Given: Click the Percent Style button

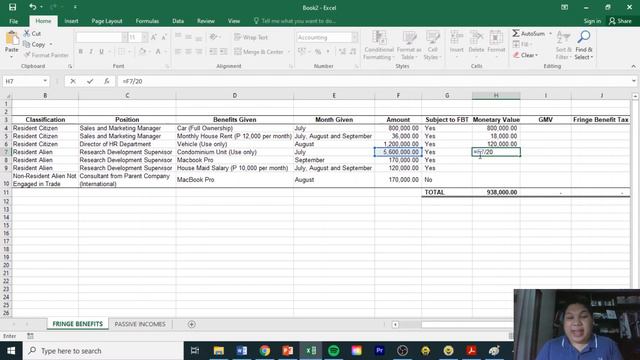Looking at the screenshot, I should click(318, 51).
